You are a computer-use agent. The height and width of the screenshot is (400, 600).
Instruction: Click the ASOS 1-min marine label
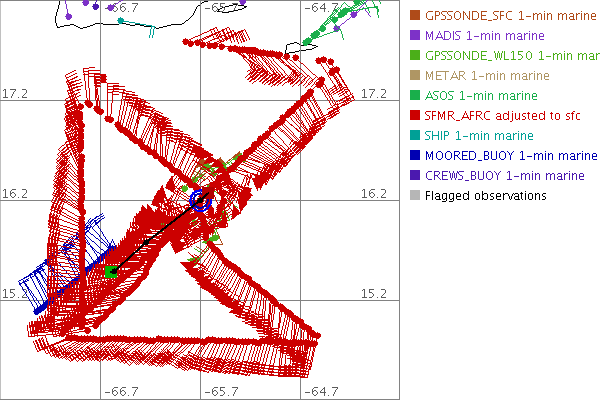479,95
